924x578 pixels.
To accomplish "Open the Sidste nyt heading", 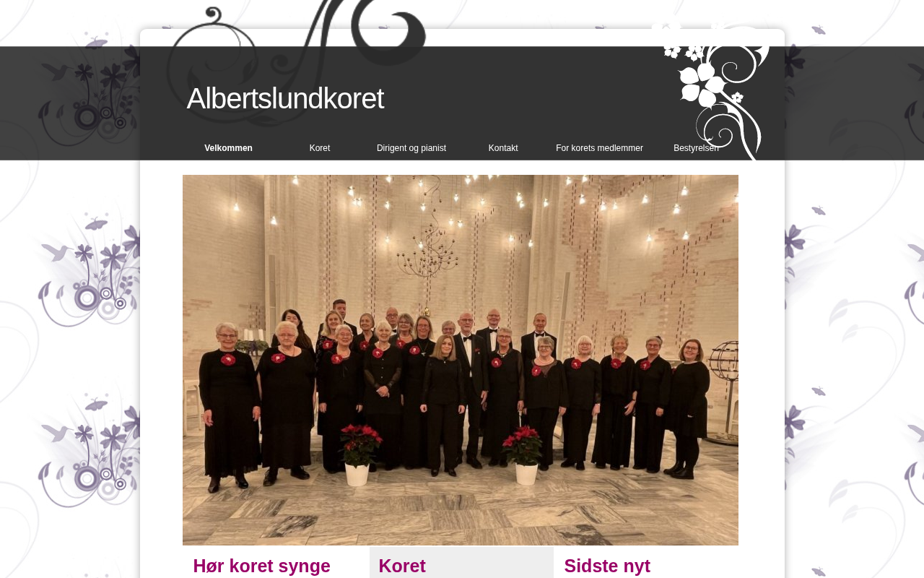I will click(x=607, y=566).
